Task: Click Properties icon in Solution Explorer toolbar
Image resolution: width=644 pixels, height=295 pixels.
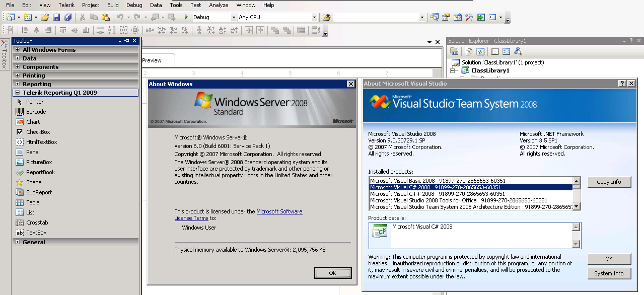Action: tap(454, 51)
